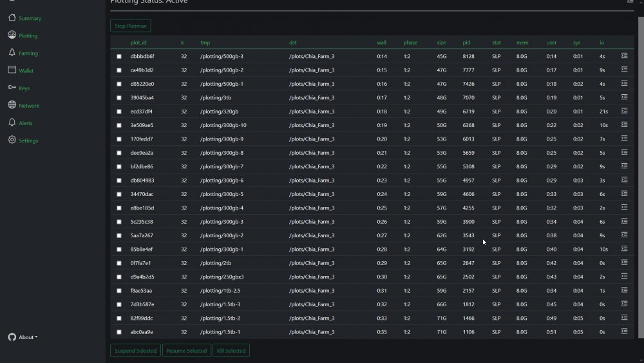
Task: Open log icon for plot ecd37df4
Action: pyautogui.click(x=624, y=111)
